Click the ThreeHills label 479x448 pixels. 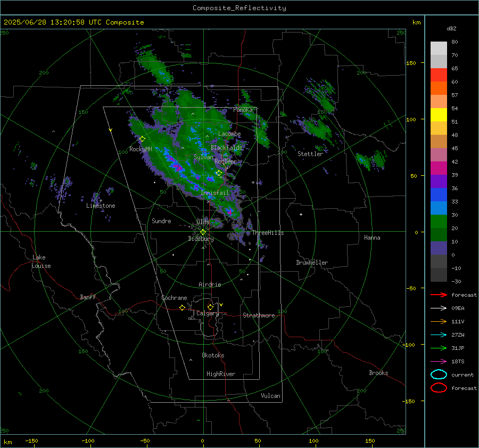coord(268,233)
